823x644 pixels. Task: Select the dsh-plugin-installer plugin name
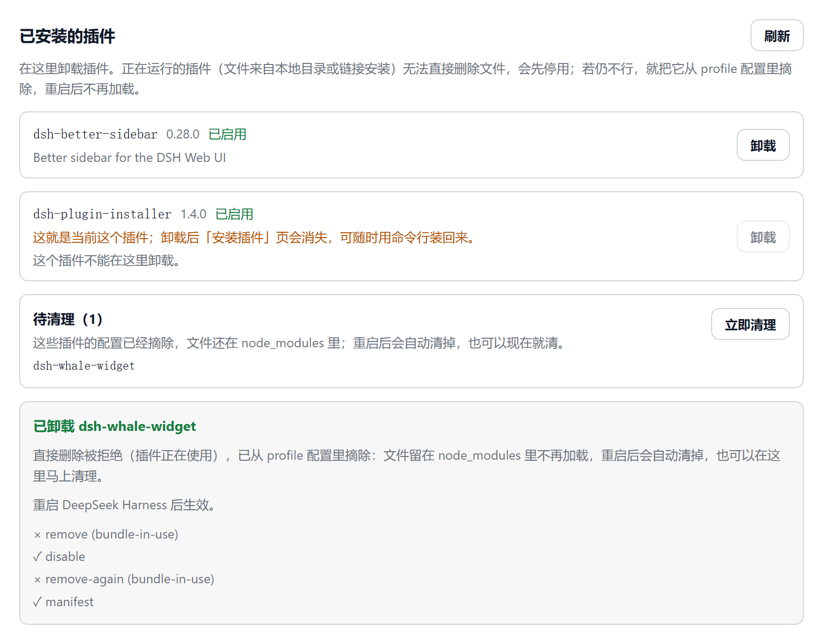102,214
